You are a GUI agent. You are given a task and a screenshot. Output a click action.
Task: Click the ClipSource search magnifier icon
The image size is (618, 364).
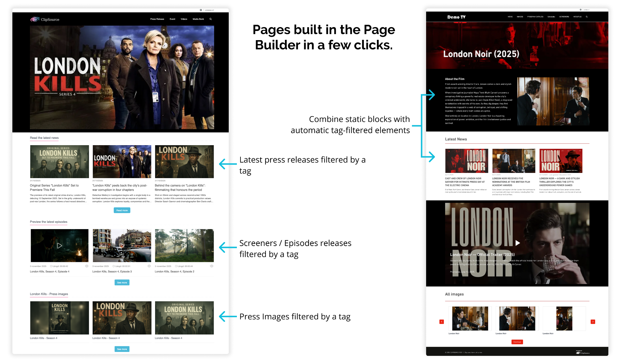(x=211, y=19)
